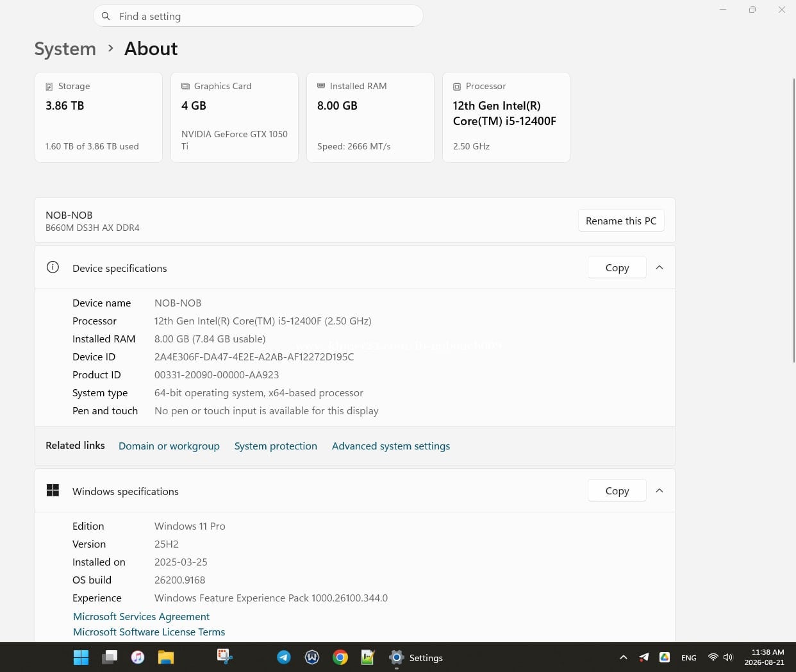Click the NVIDIA GeForce GTX 1050 Ti text
This screenshot has width=796, height=672.
(x=235, y=140)
